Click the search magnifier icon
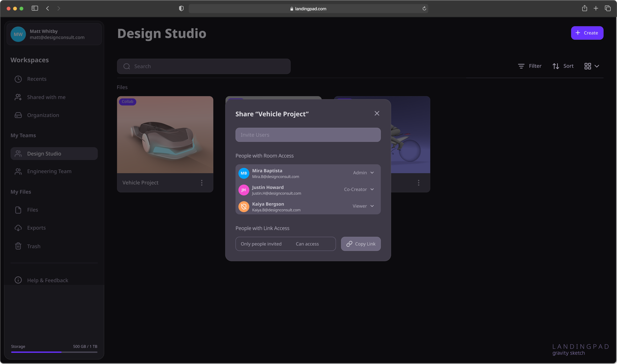617x364 pixels. pos(127,66)
